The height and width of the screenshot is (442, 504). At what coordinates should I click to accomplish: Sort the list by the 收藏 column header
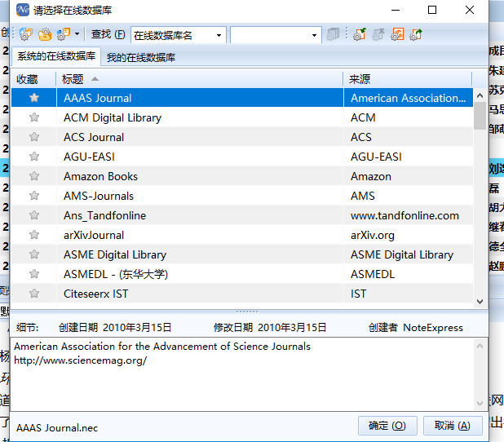click(33, 79)
